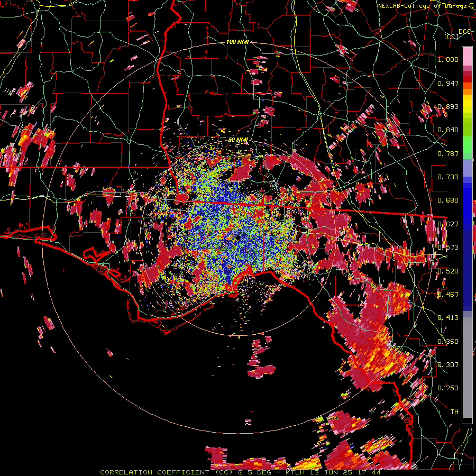This screenshot has height=476, width=476.
Task: Click the 50 NMI range ring label
Action: pos(238,140)
